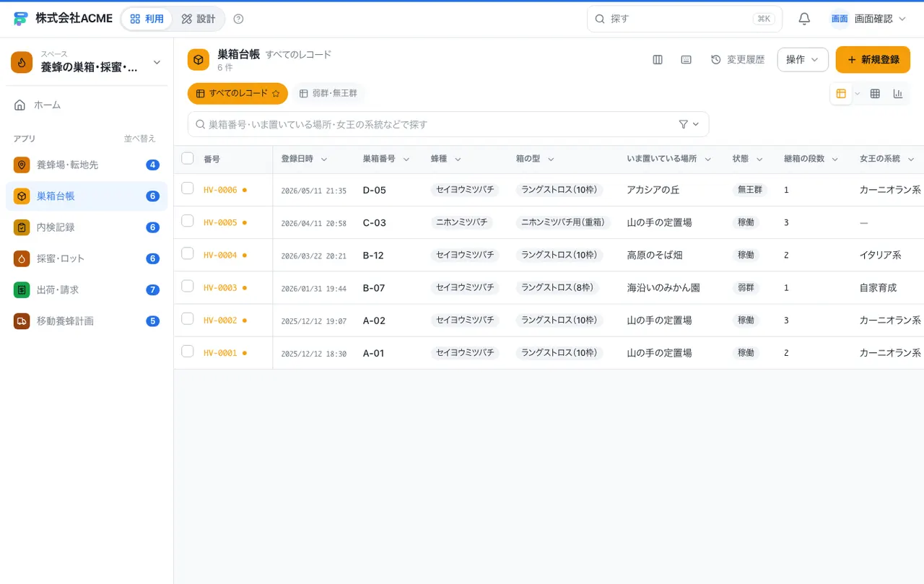Open 変更履歴 change history

click(x=738, y=60)
